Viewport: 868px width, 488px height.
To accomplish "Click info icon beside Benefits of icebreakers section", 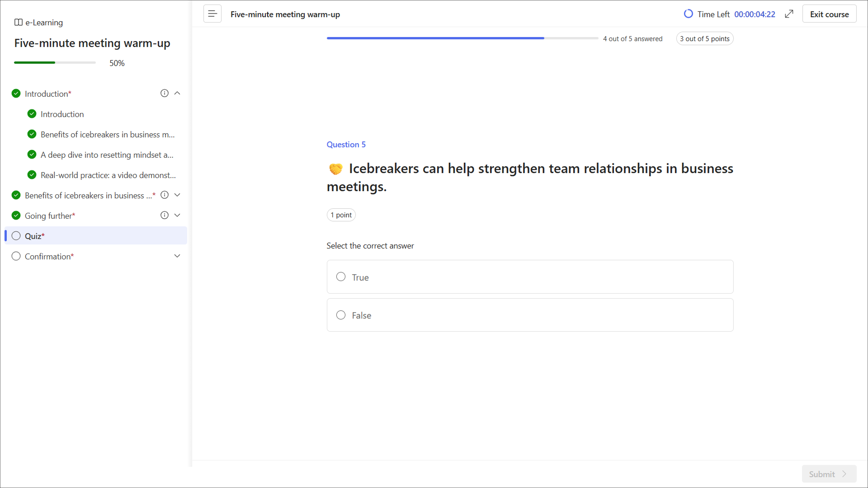I will click(165, 195).
